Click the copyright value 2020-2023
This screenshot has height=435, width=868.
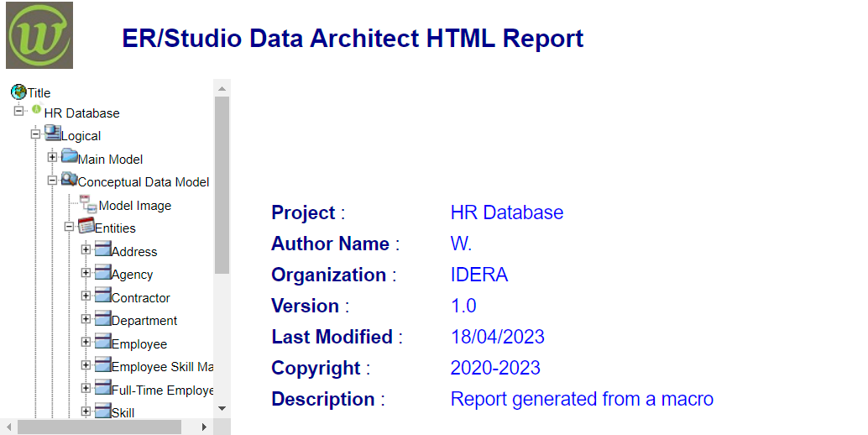pyautogui.click(x=495, y=368)
